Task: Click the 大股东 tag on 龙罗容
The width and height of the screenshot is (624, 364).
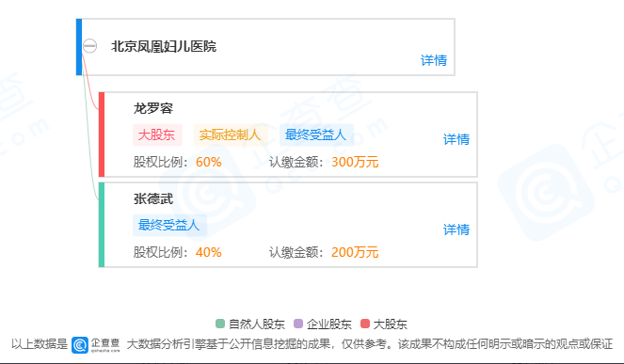Action: (157, 135)
